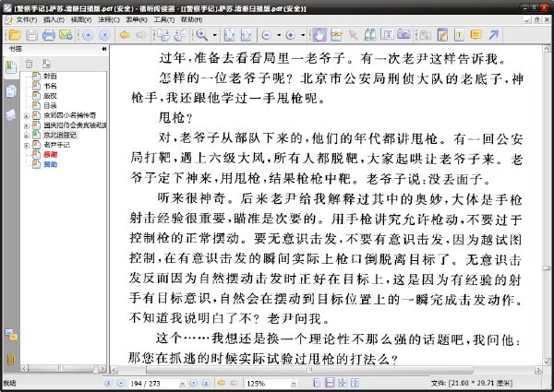The image size is (554, 392).
Task: Open the 视图(V) menu
Action: click(x=81, y=19)
